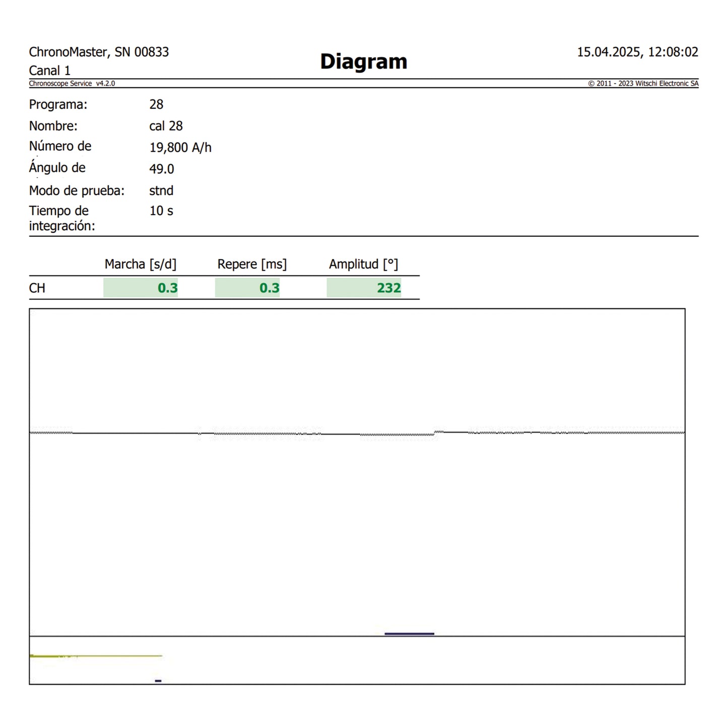Click the 19,800 A/h beat number value
Image resolution: width=728 pixels, height=728 pixels.
point(180,148)
